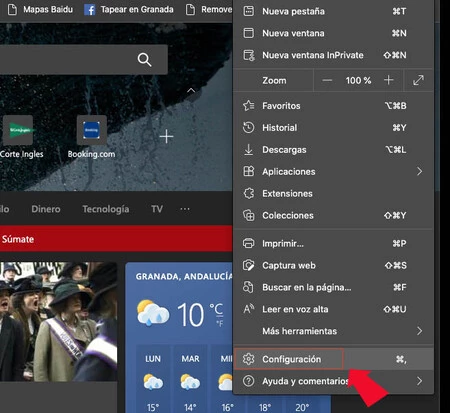The height and width of the screenshot is (413, 450).
Task: Click the Descargas download arrow icon
Action: 249,150
